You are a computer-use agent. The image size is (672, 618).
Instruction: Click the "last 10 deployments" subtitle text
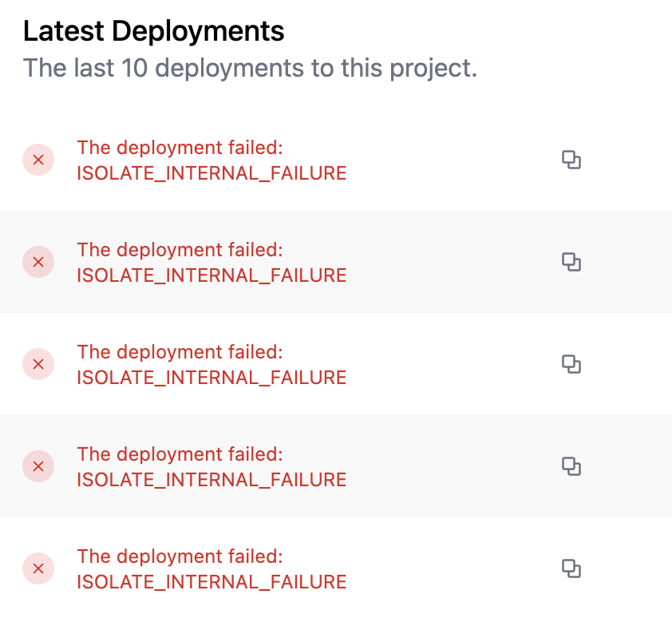pyautogui.click(x=250, y=68)
